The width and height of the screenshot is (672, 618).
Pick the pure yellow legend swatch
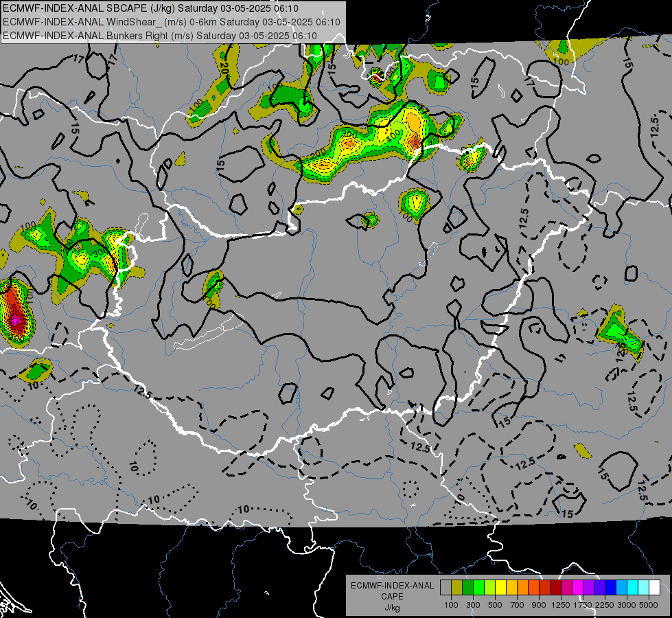pos(500,587)
